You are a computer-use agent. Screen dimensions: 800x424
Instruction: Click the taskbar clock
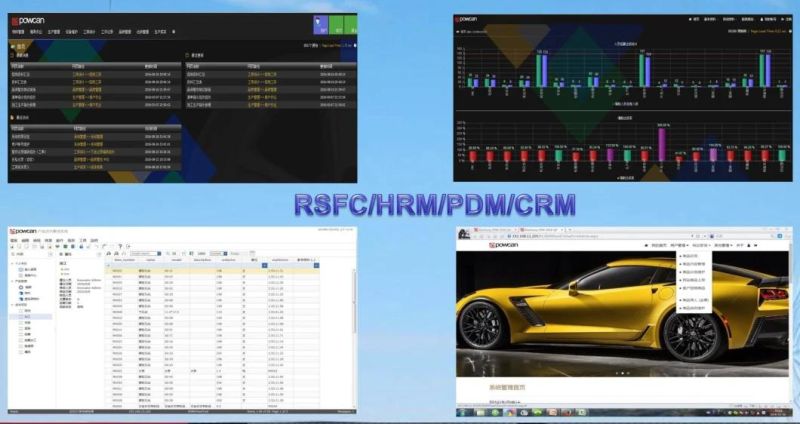[779, 412]
